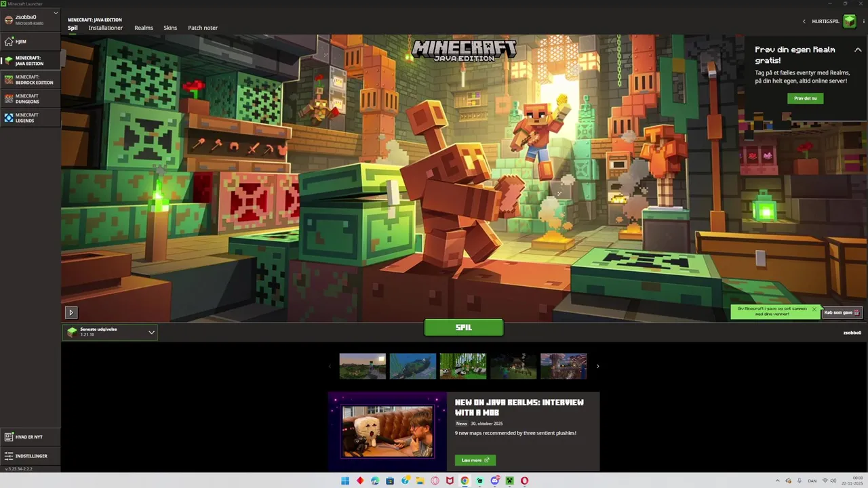This screenshot has height=488, width=868.
Task: Open Google Chrome from taskbar
Action: click(465, 481)
